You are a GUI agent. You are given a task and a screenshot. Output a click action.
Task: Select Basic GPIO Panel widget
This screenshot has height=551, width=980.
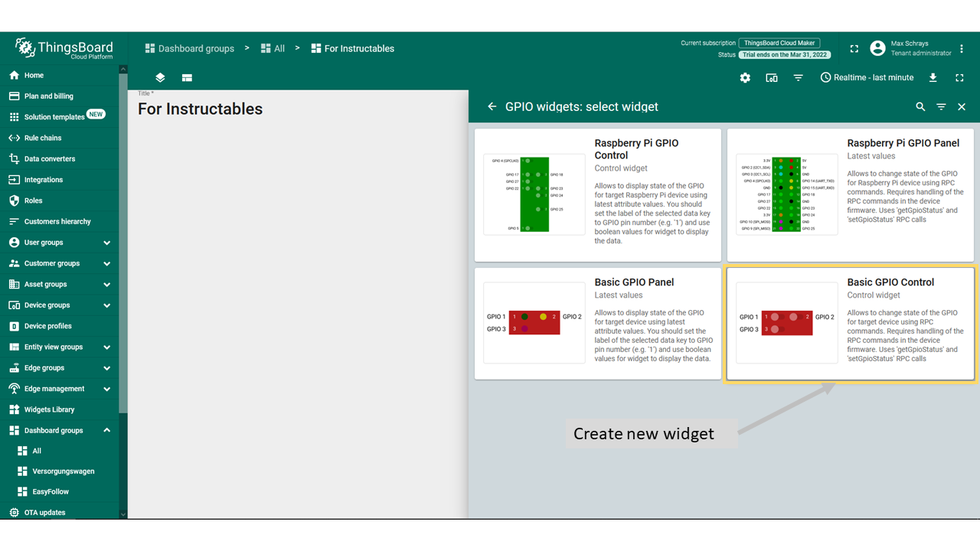[x=598, y=323]
